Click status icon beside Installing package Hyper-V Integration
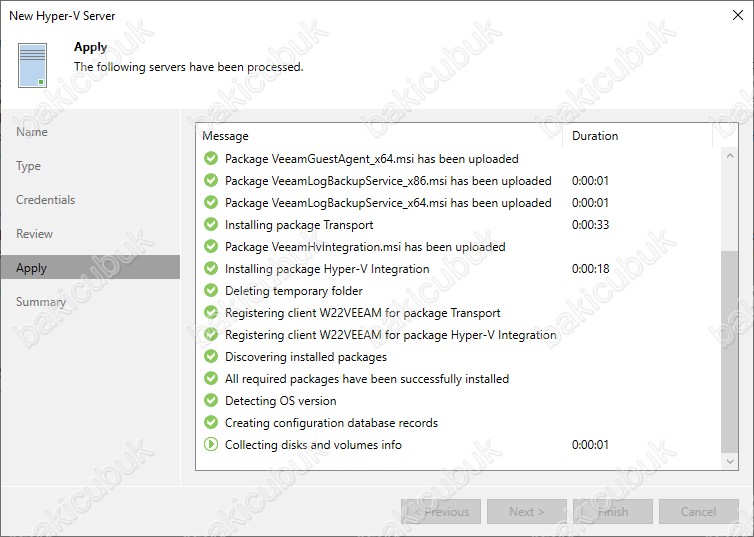 [x=211, y=268]
